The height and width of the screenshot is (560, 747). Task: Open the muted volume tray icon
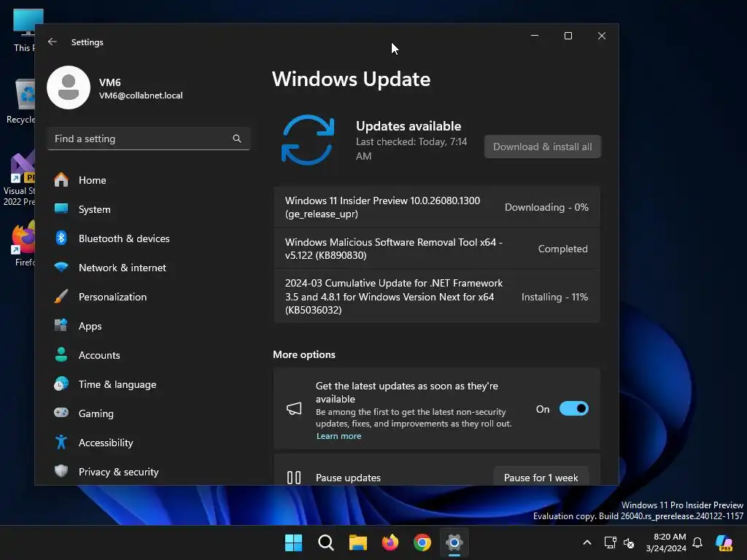click(x=629, y=542)
